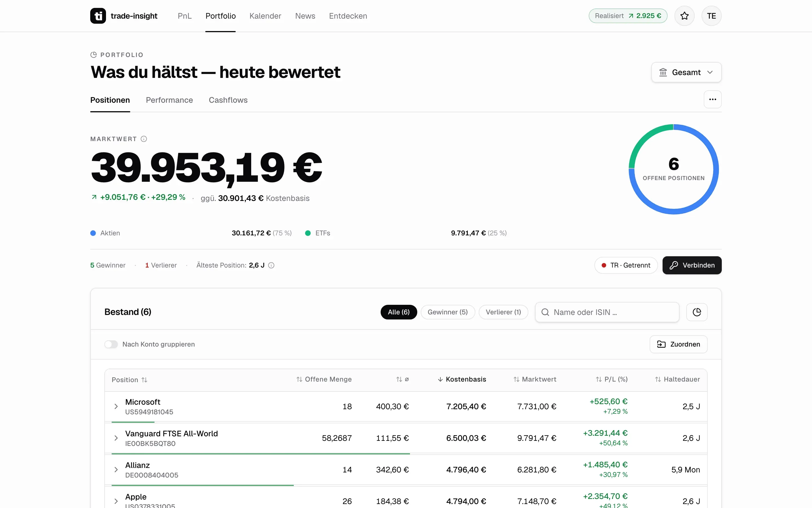Screen dimensions: 812x508
Task: Sort by Marktwert column
Action: pyautogui.click(x=535, y=379)
